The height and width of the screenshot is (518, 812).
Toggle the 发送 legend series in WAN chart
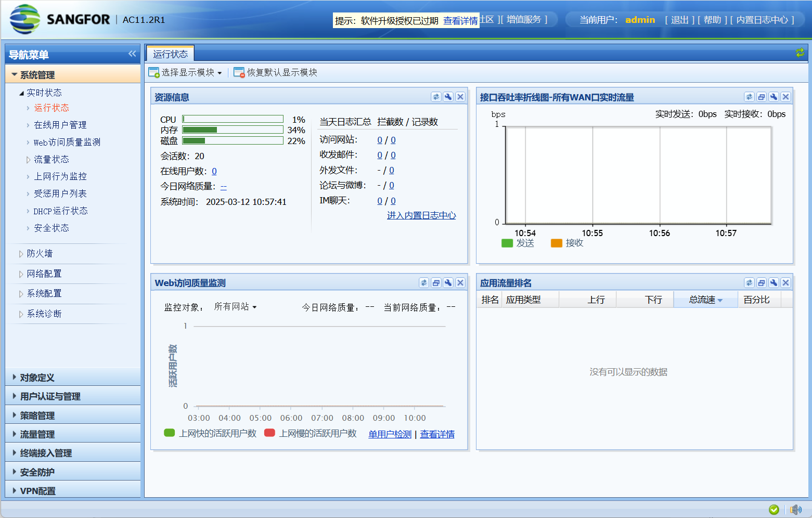(518, 243)
